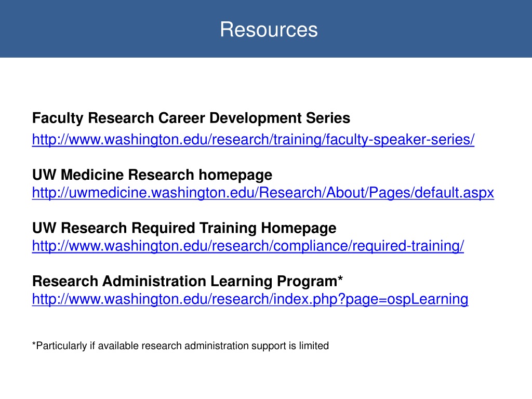Click the footnote about limited administration support
This screenshot has width=532, height=399.
coord(180,345)
